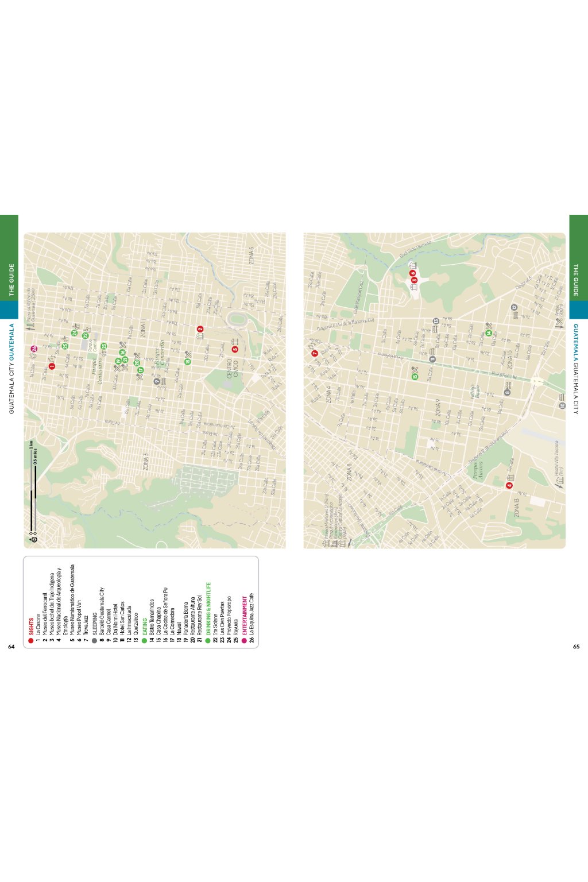Screen dimensions: 588x882
Task: Click red marker 1 for La Casona
Action: (52, 366)
